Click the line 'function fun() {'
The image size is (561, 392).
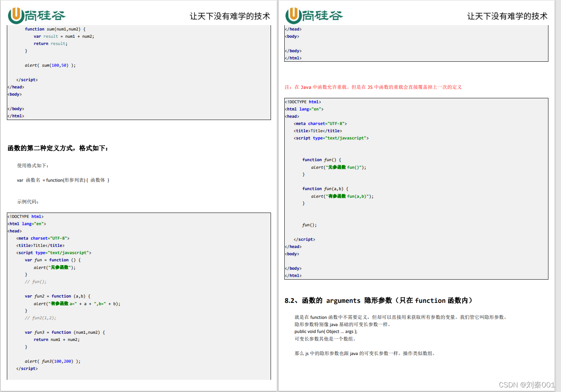click(x=322, y=160)
